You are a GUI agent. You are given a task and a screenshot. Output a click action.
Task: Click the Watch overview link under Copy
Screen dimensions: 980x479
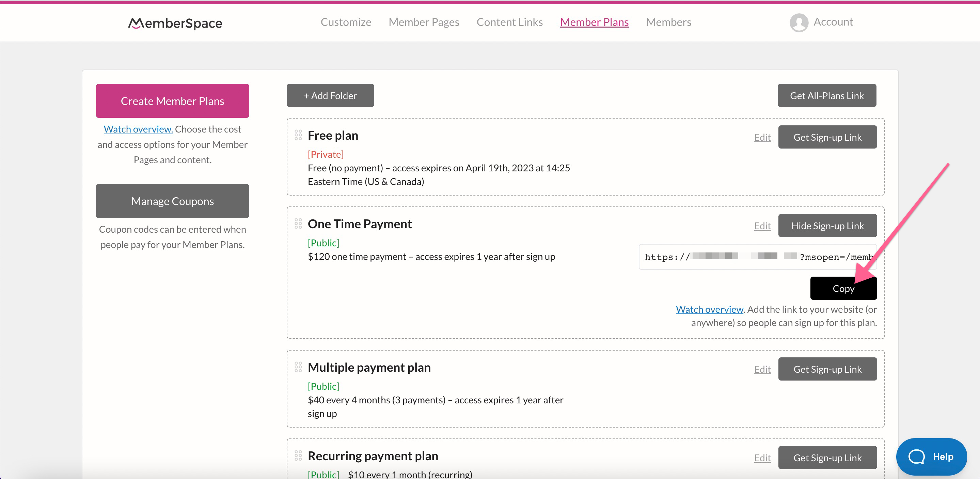tap(709, 309)
